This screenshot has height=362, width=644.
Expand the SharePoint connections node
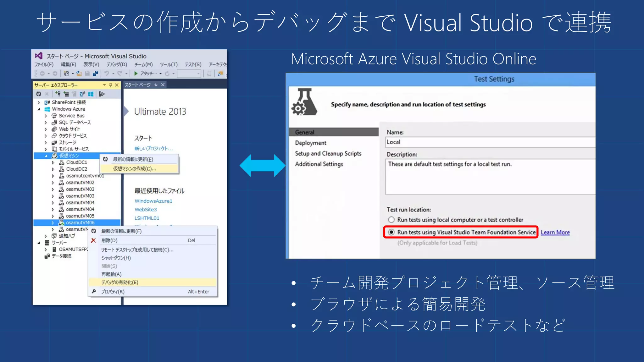point(39,102)
